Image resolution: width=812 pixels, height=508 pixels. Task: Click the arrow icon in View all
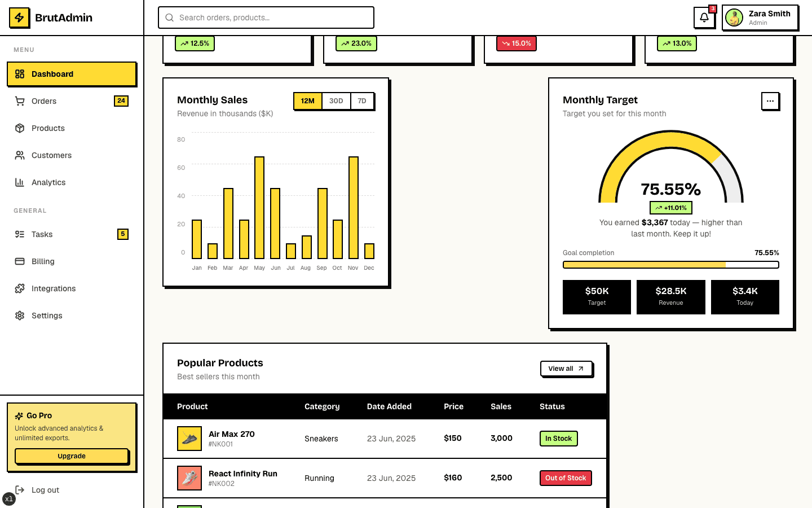pos(581,369)
